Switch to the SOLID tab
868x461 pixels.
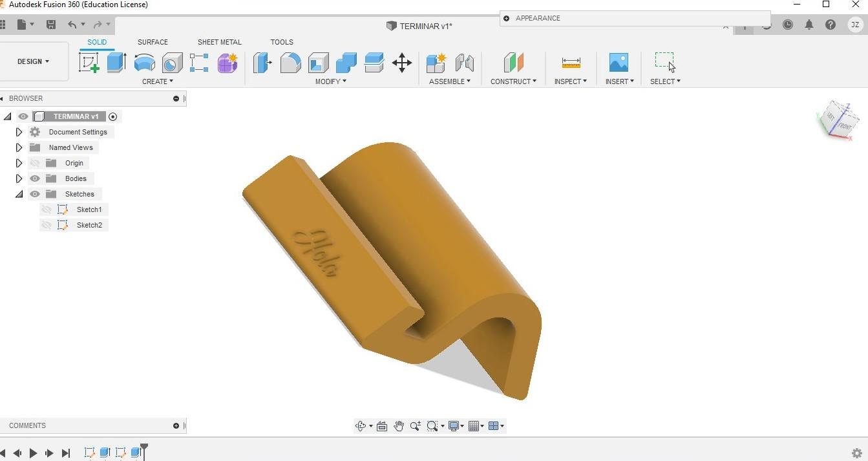tap(97, 42)
